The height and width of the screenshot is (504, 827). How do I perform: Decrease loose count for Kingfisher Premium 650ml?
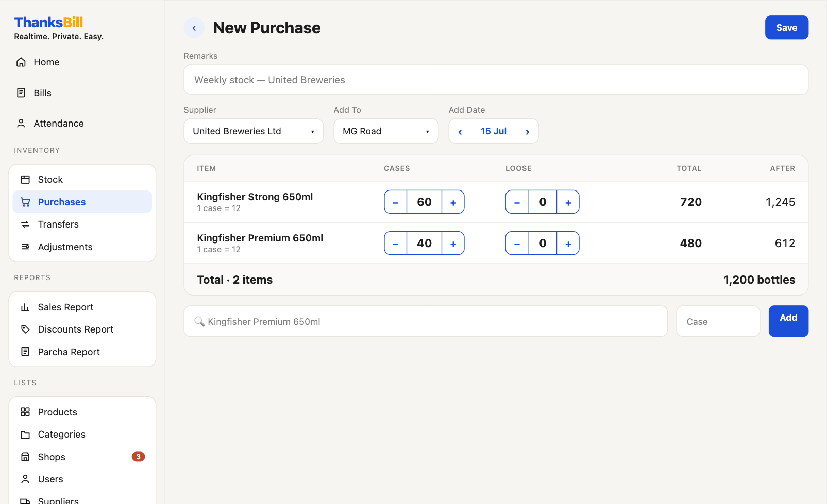coord(517,244)
